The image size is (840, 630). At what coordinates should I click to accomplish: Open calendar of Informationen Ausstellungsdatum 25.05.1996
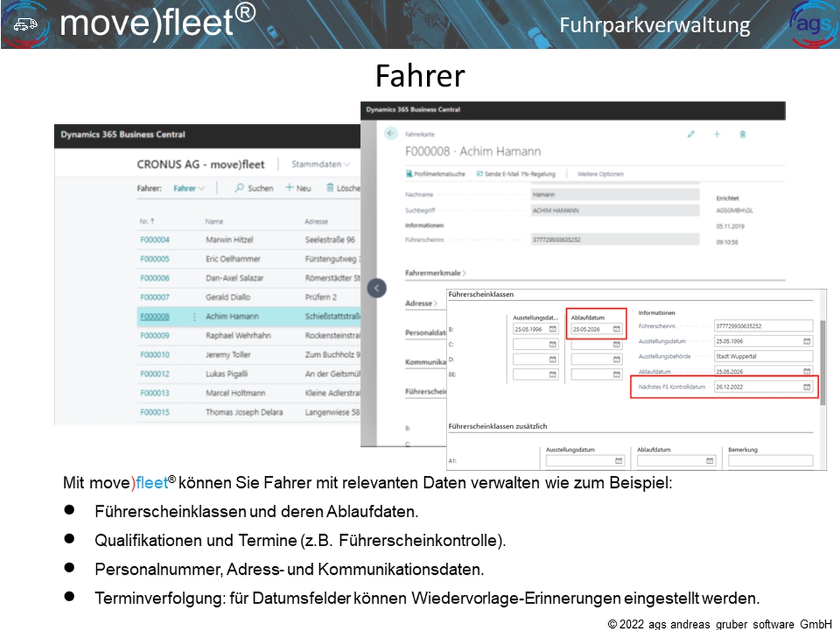pyautogui.click(x=806, y=341)
